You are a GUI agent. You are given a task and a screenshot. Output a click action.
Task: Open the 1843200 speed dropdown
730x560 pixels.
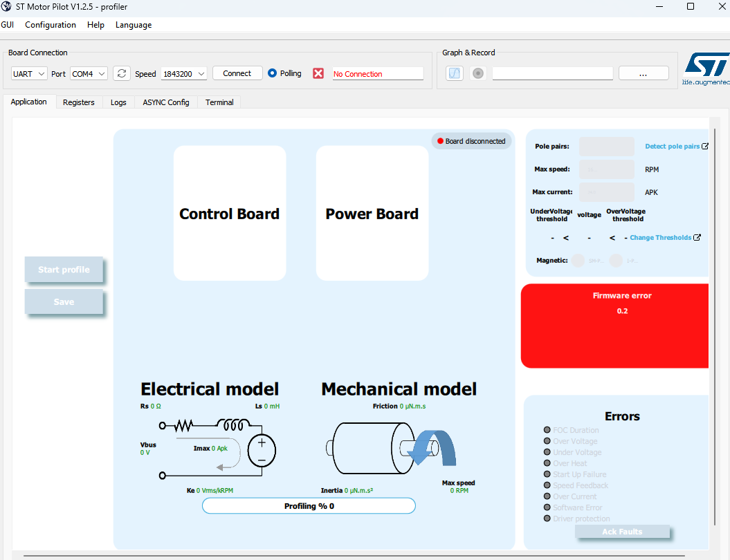coord(183,73)
